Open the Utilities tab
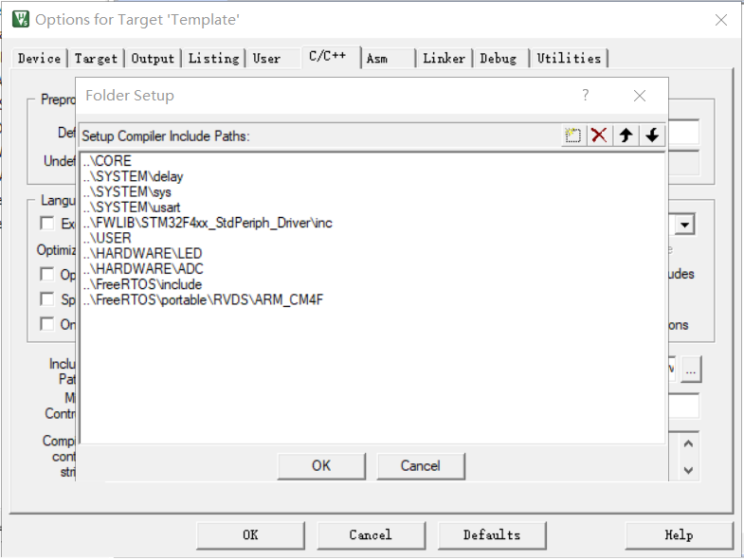 (x=569, y=59)
